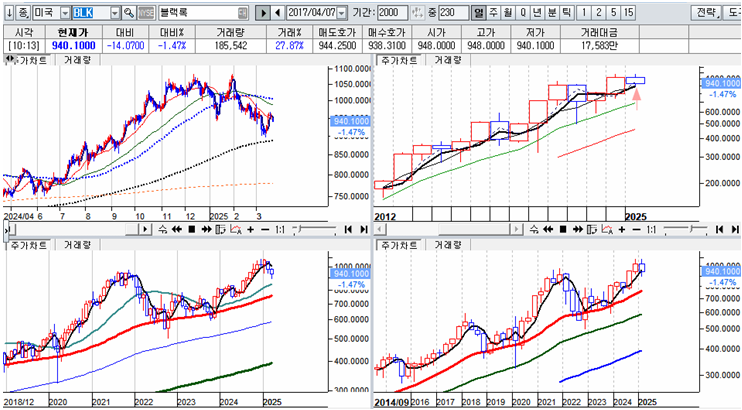Click rewind double-arrow in left chart toolbar

[177, 230]
